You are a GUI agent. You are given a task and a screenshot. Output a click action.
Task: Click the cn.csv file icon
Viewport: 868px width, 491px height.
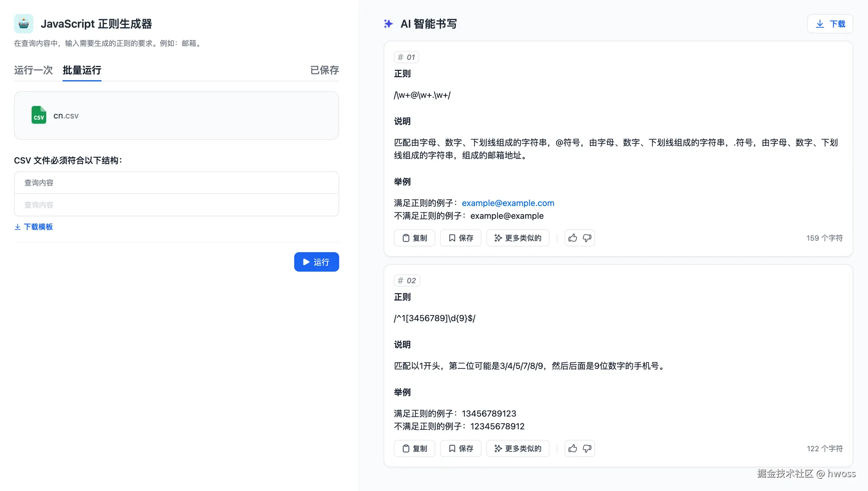(x=39, y=115)
